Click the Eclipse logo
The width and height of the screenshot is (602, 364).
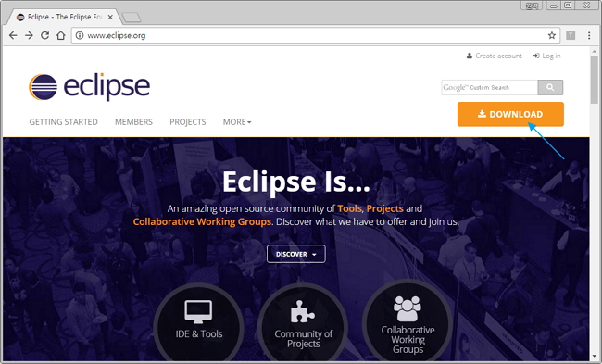(89, 87)
